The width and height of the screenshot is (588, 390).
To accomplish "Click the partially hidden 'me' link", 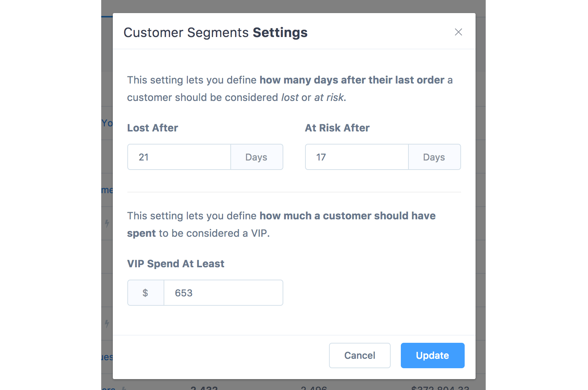I will (x=107, y=190).
